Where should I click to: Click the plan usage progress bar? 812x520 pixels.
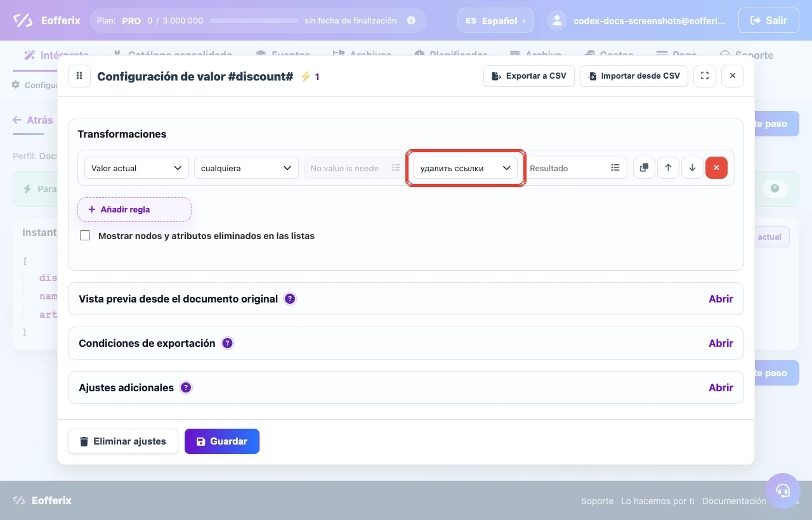tap(254, 21)
